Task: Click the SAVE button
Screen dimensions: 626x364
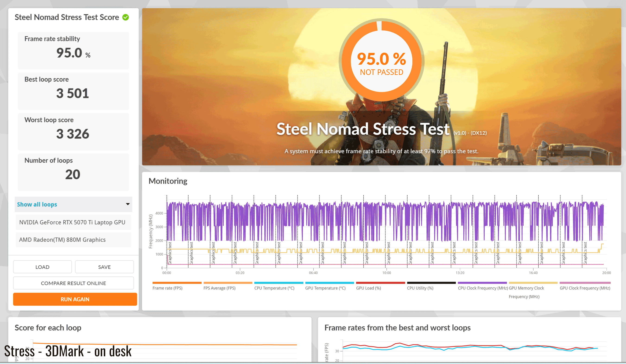Action: [104, 267]
